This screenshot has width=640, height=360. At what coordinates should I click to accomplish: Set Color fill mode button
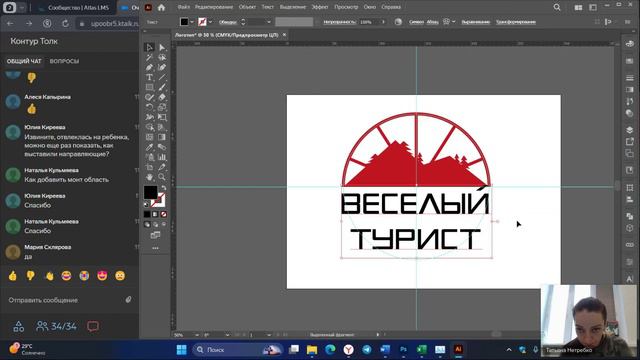147,214
